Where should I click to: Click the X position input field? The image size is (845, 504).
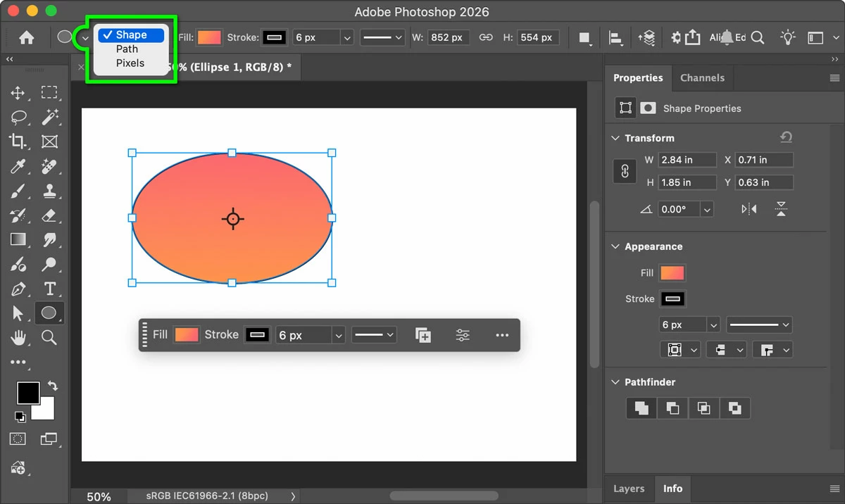(764, 160)
